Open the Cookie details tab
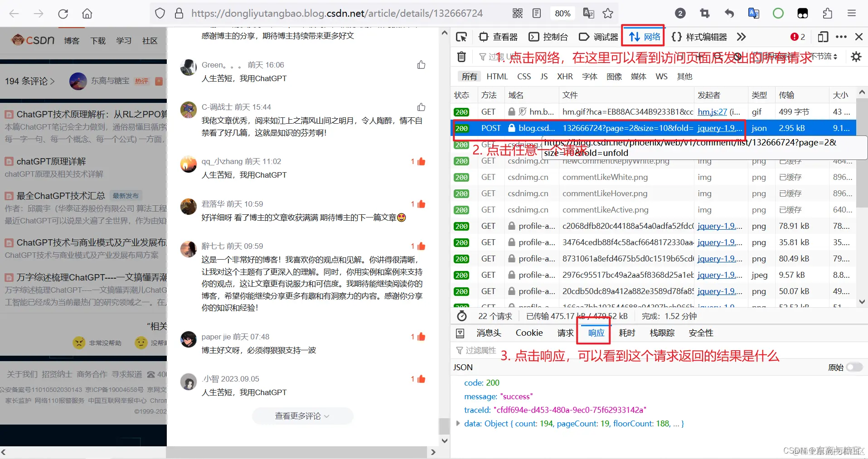The width and height of the screenshot is (868, 459). point(529,333)
